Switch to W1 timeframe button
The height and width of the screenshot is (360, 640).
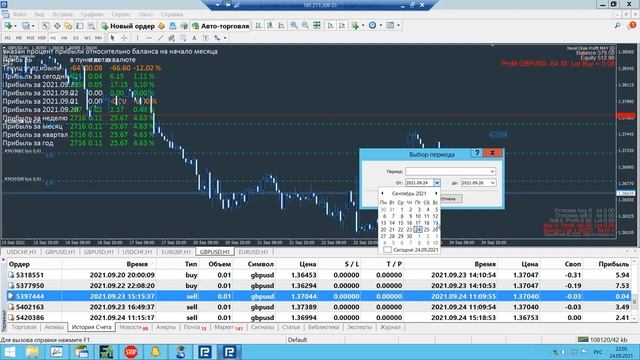pos(87,38)
